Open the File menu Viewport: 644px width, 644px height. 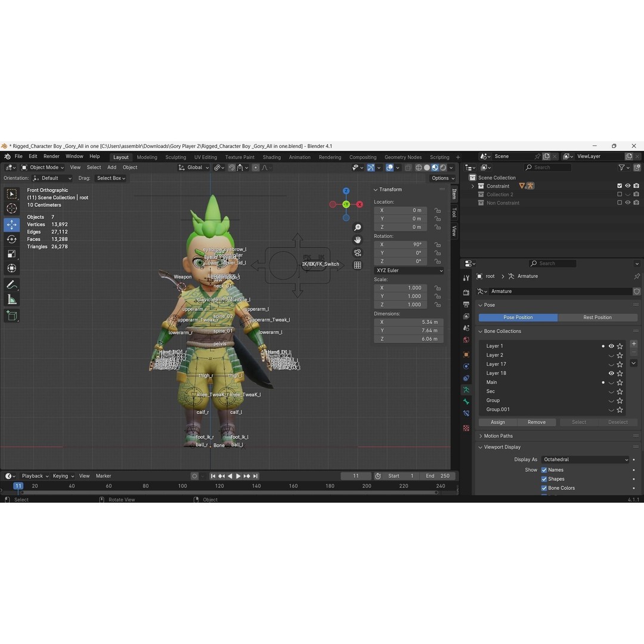point(18,156)
